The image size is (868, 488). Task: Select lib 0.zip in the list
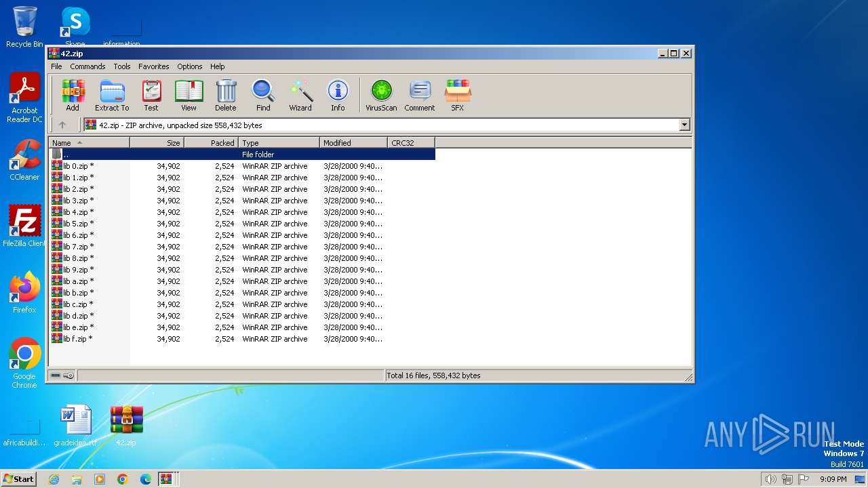242,166
